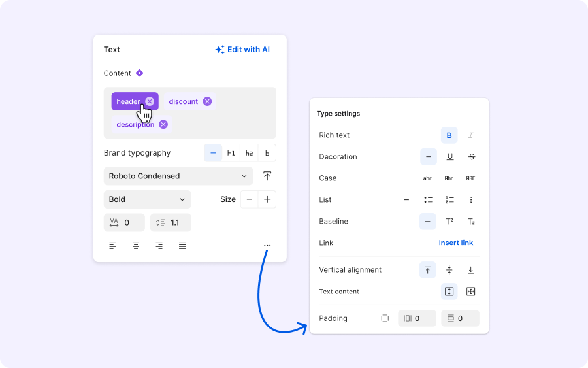Enable uppercase ABC case option
Screen dimensions: 588x368
pos(470,178)
